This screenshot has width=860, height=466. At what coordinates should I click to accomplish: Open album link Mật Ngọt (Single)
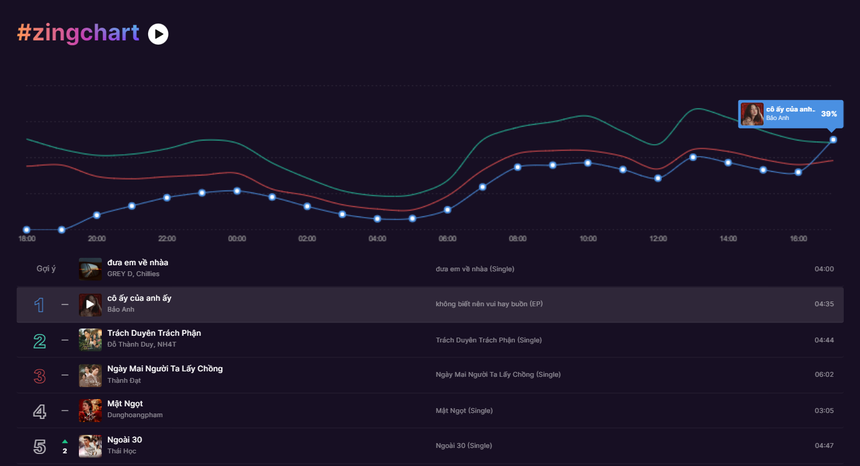pyautogui.click(x=464, y=411)
